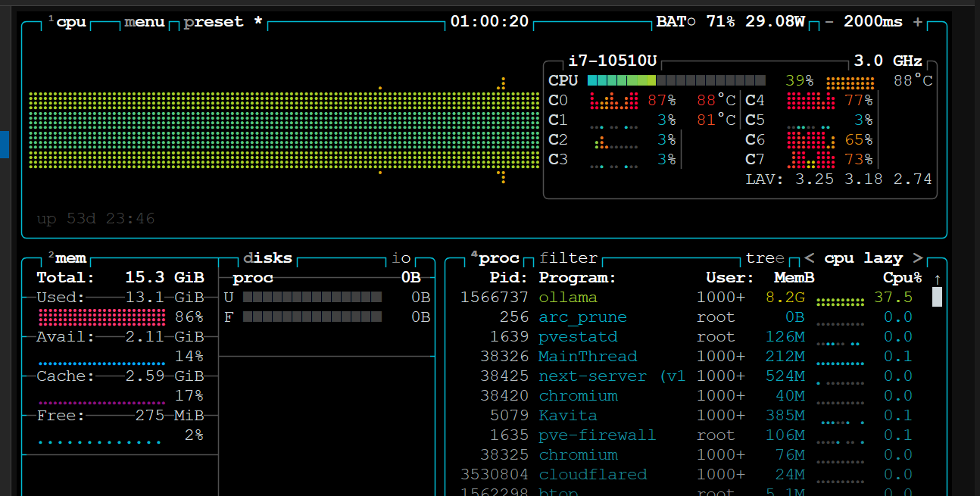Increase update interval with plus sign
The width and height of the screenshot is (980, 496).
tap(918, 22)
